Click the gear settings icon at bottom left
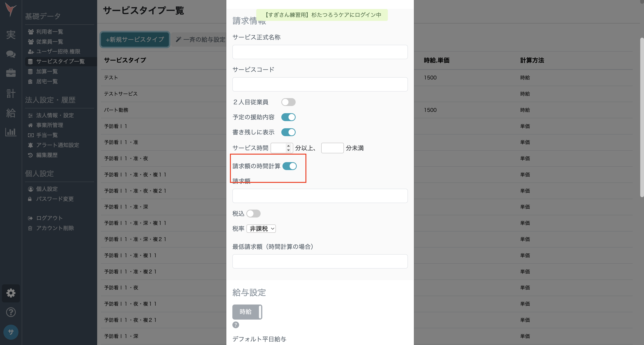 click(x=11, y=293)
